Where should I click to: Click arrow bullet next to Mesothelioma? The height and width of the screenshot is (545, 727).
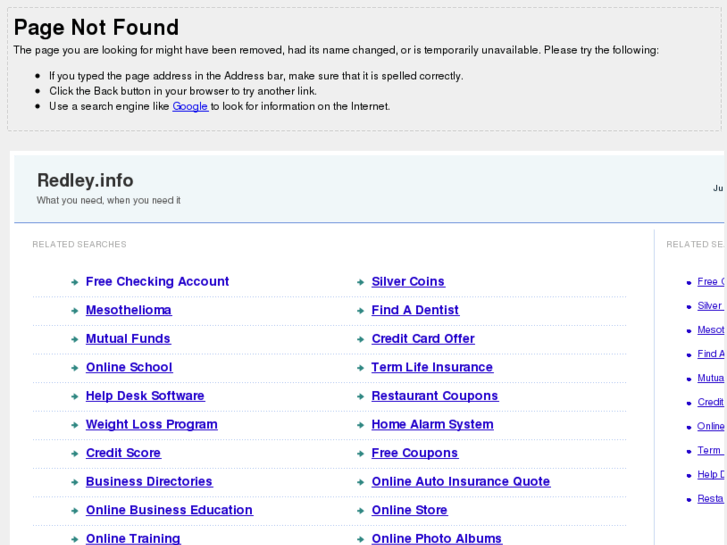(x=75, y=311)
